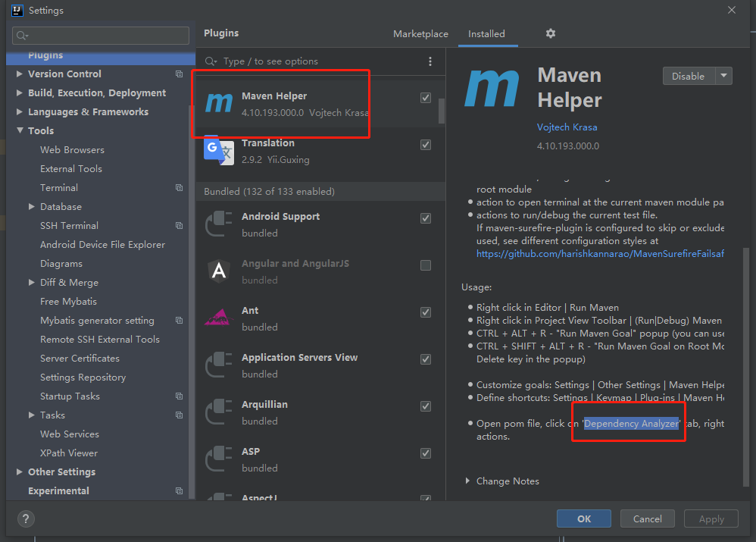Toggle the ASP plugin checkbox
This screenshot has height=542, width=756.
(426, 453)
